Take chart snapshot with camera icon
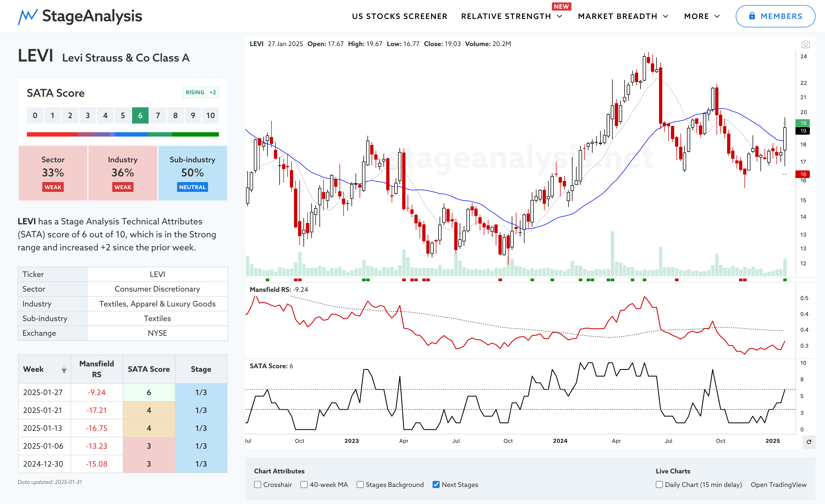Screen dimensions: 825x504 coord(805,44)
